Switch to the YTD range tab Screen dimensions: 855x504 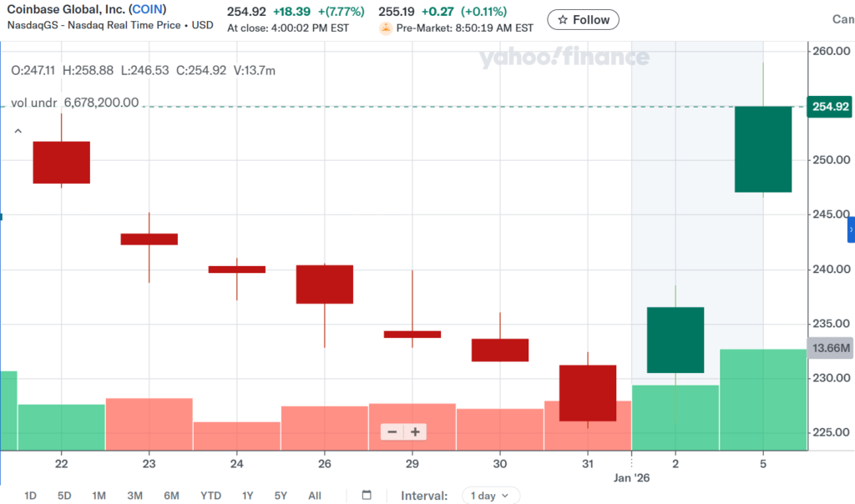pyautogui.click(x=210, y=495)
